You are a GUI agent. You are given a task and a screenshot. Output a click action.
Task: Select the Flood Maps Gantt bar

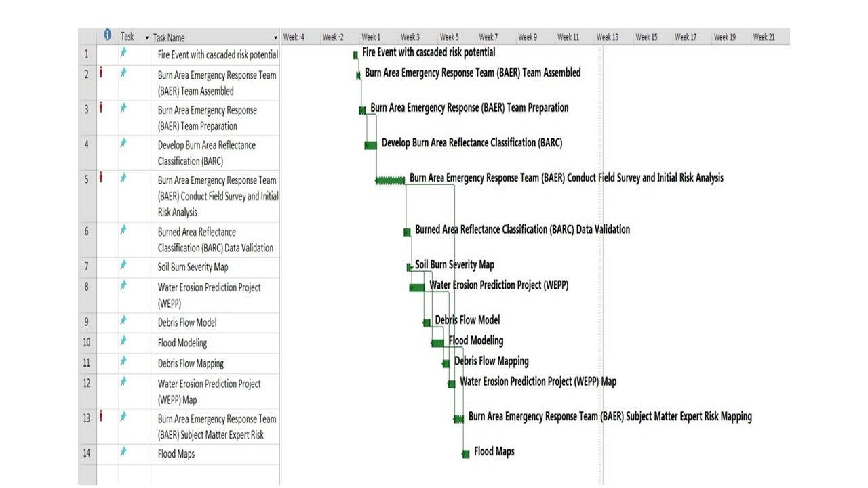(466, 454)
